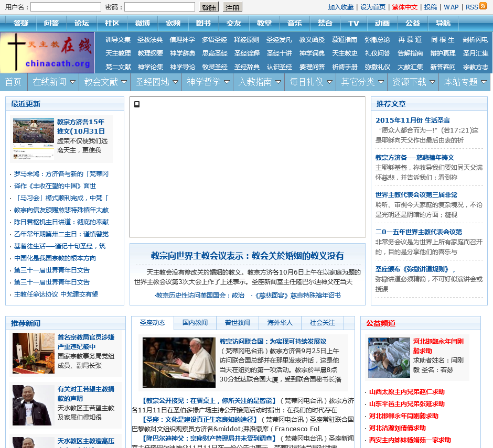Click the 有关对王若望主教捐款的声明 thumbnail photo
Screen dimensions: 493x448
click(x=34, y=405)
